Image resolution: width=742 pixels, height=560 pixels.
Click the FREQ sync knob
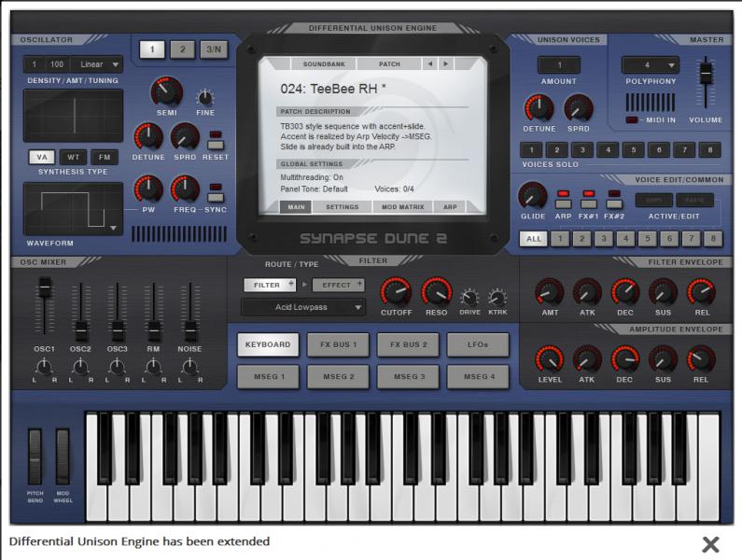pos(185,189)
